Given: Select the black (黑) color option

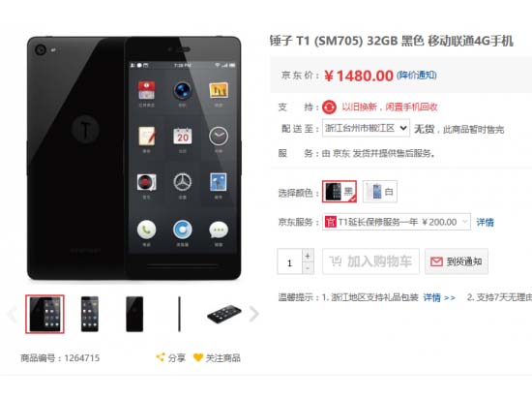Looking at the screenshot, I should pos(340,192).
